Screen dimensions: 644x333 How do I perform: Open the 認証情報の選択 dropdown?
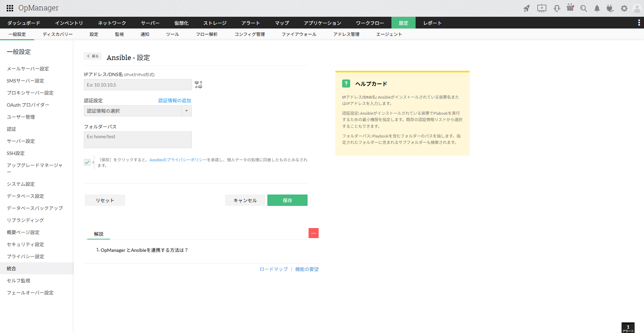pos(138,111)
